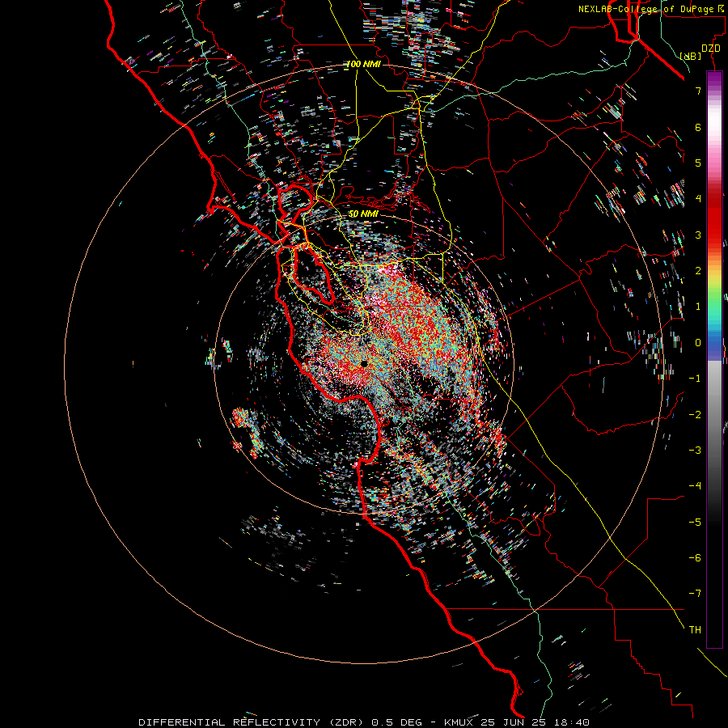The height and width of the screenshot is (728, 728).
Task: Click the NEXLAB-College of DuPage watermark text
Action: pyautogui.click(x=650, y=9)
